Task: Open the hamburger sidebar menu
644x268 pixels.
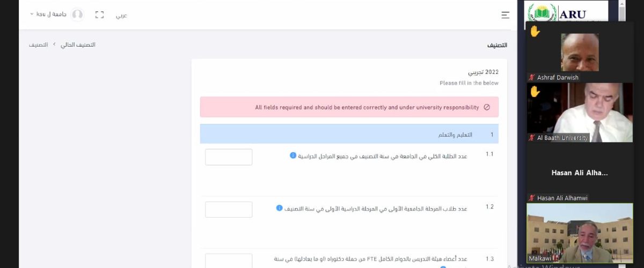Action: pos(505,15)
